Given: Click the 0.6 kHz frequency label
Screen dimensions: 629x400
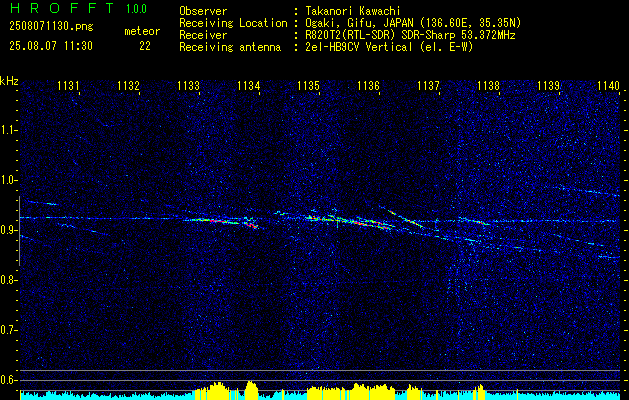Looking at the screenshot, I should pos(8,380).
